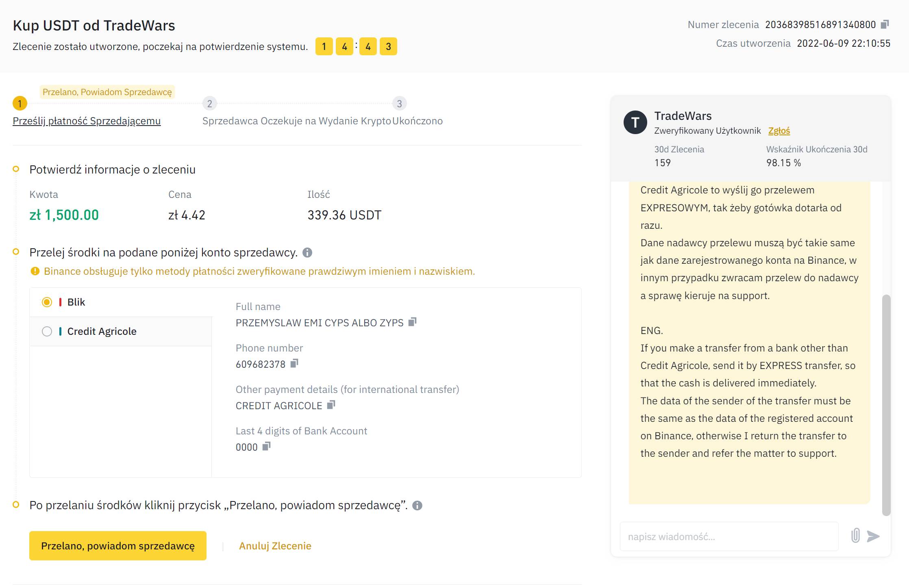Open info tooltip beside transfer funds heading
This screenshot has height=588, width=909.
click(x=307, y=253)
